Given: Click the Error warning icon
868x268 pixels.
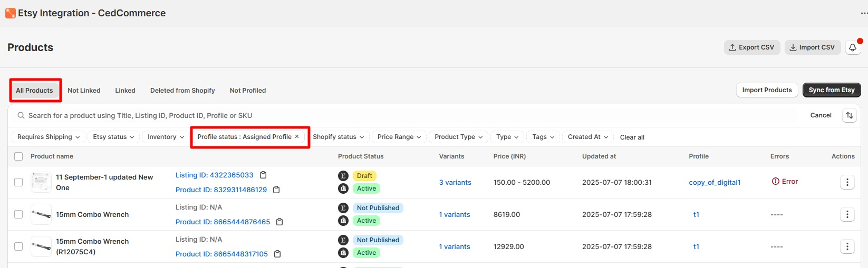Looking at the screenshot, I should (x=775, y=181).
